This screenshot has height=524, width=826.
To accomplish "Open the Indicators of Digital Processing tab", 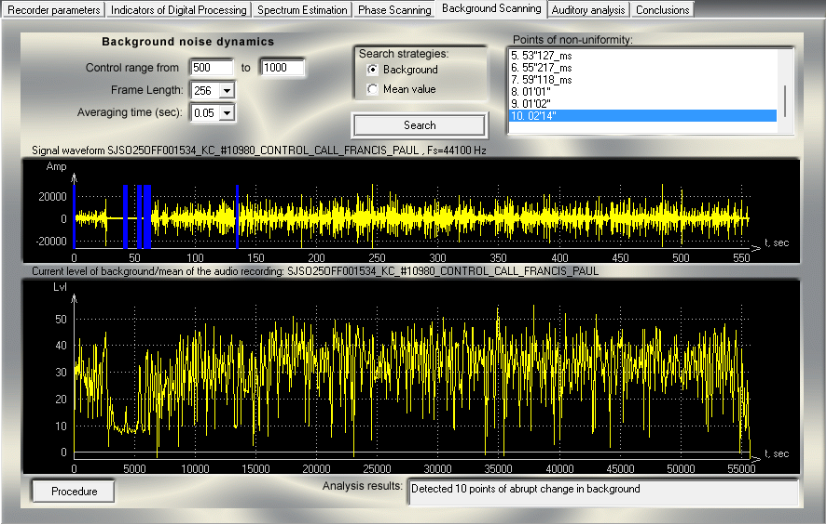I will coord(178,10).
